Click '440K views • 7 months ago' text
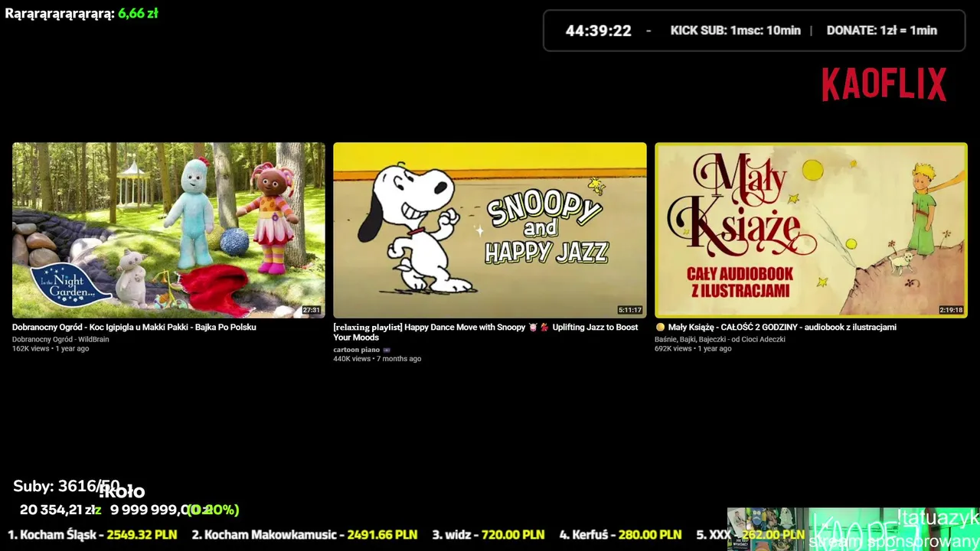 (x=377, y=358)
